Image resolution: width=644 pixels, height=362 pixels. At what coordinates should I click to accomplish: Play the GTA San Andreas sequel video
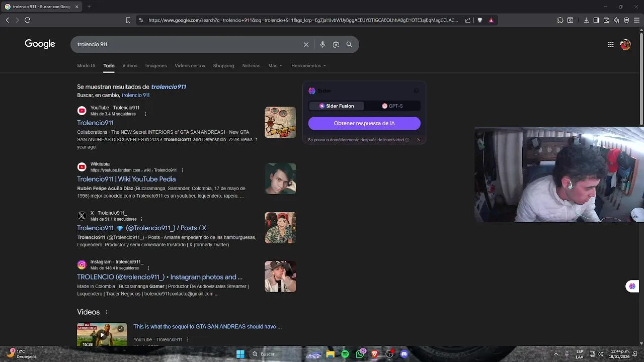[102, 334]
